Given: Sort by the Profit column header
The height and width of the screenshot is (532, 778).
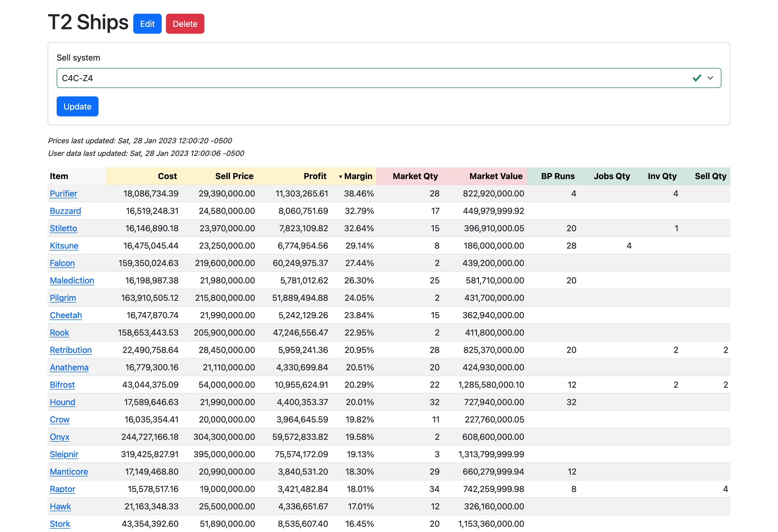Looking at the screenshot, I should 315,176.
